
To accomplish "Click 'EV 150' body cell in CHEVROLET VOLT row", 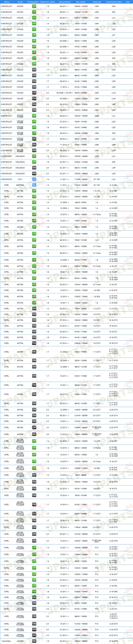I will point(97,179).
